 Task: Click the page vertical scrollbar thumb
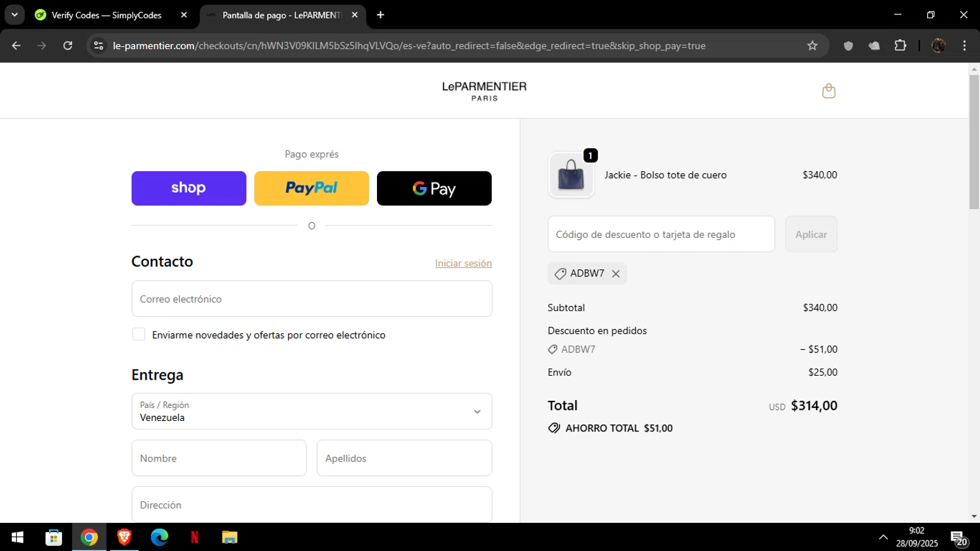(x=974, y=142)
